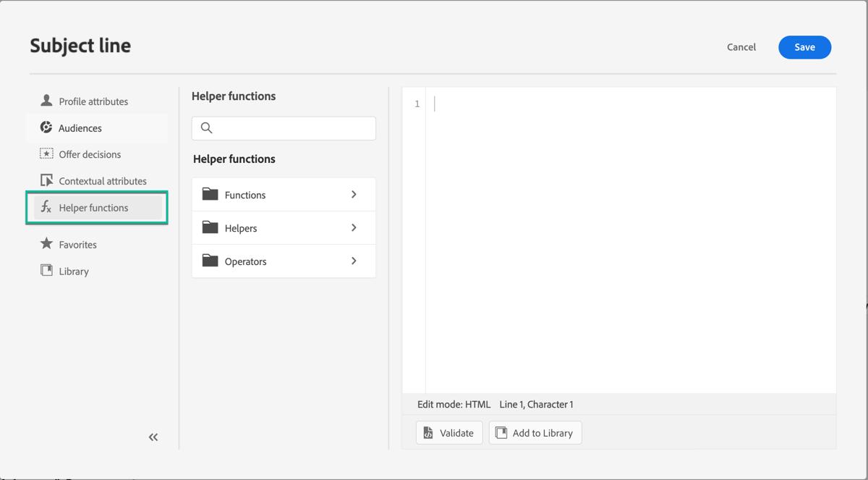Click the Offer decisions icon

(46, 153)
